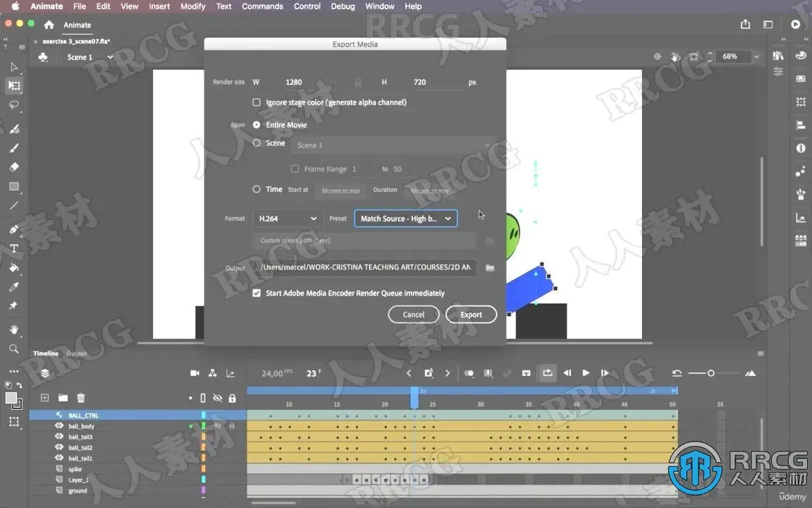Select the Lasso tool

[x=14, y=105]
